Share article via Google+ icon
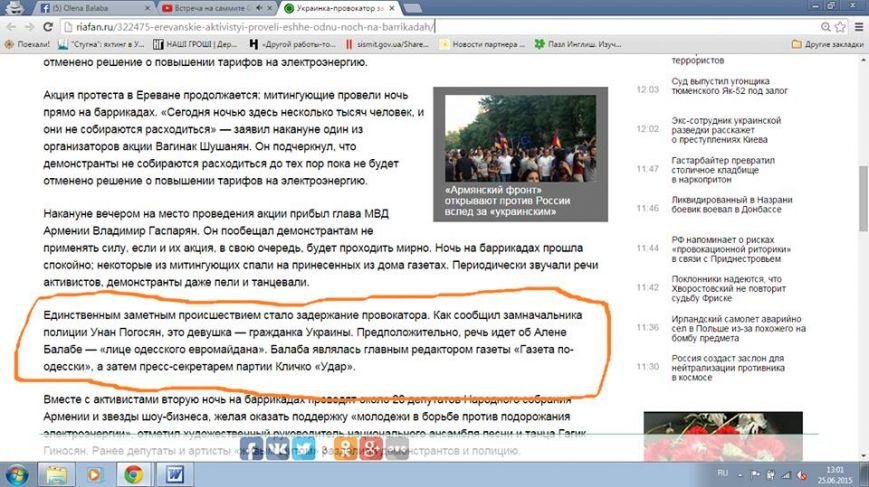 click(371, 448)
